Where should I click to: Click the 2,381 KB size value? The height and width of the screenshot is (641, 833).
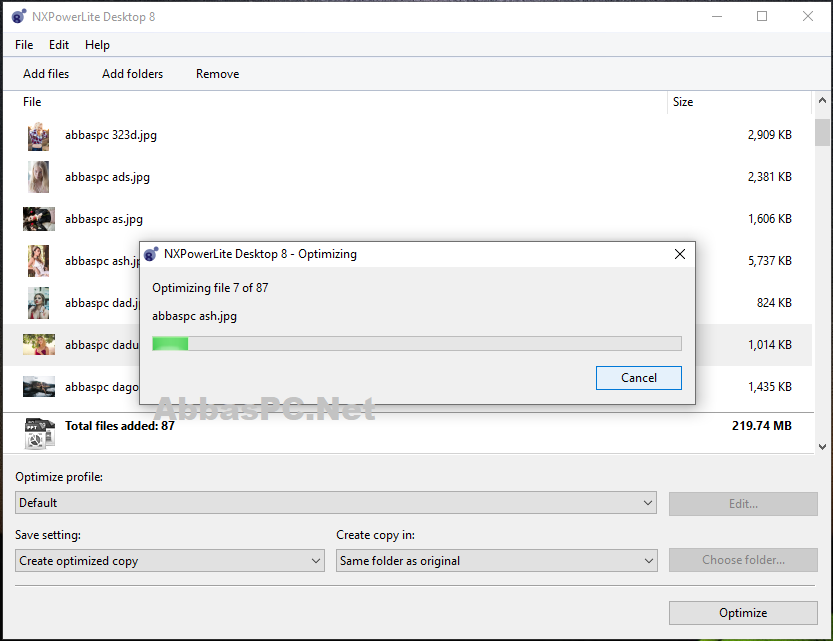[770, 177]
